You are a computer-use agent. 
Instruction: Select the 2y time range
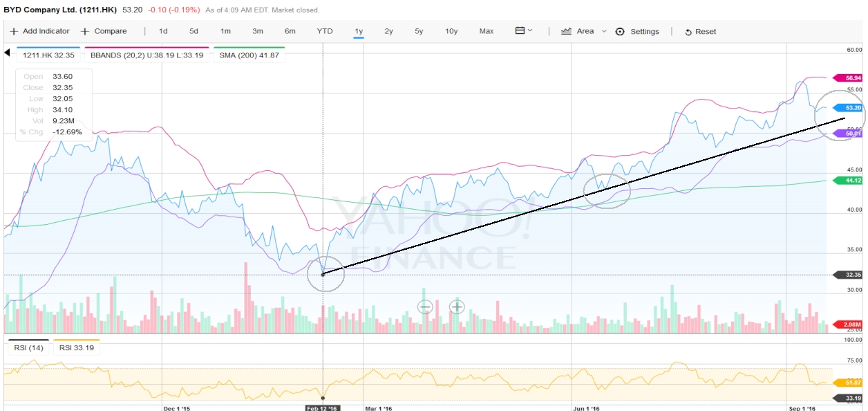(388, 31)
